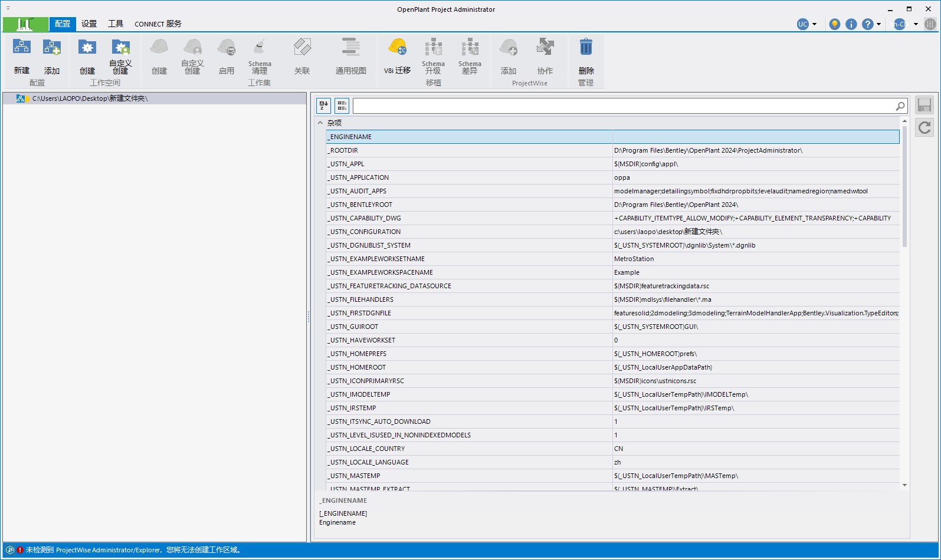Click the 自定义创建 workspace icon
This screenshot has width=941, height=560.
[x=121, y=47]
